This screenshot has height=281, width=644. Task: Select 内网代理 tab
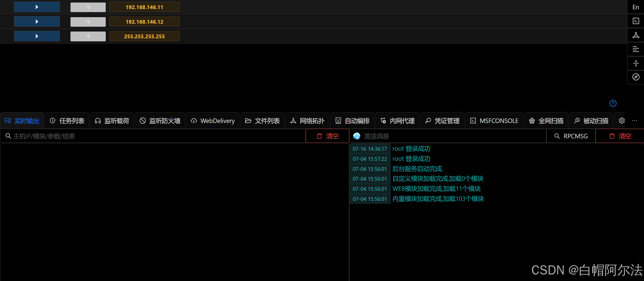[x=397, y=121]
